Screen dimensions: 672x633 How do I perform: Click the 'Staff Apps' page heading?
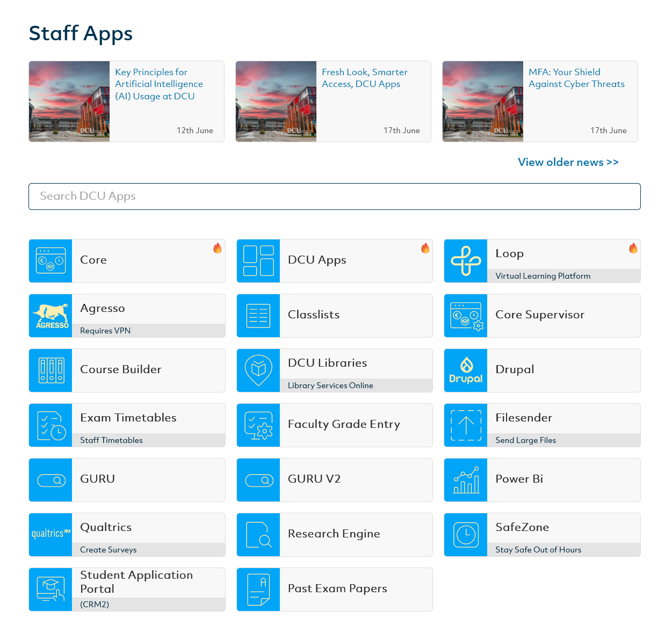[x=81, y=34]
